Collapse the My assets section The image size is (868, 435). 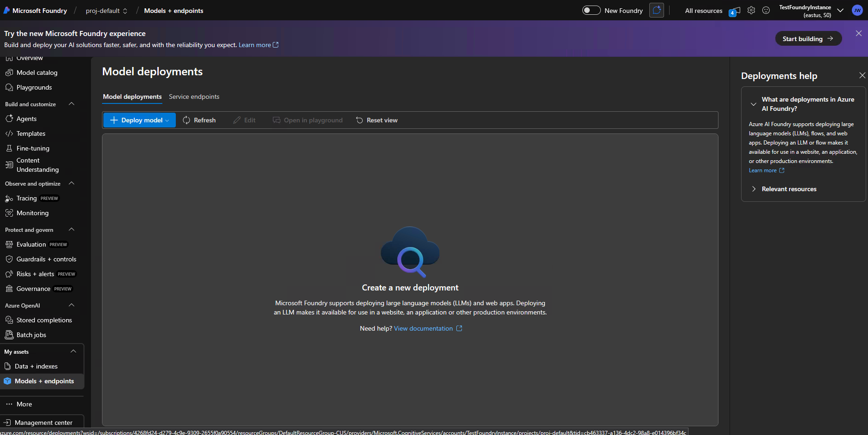[73, 351]
